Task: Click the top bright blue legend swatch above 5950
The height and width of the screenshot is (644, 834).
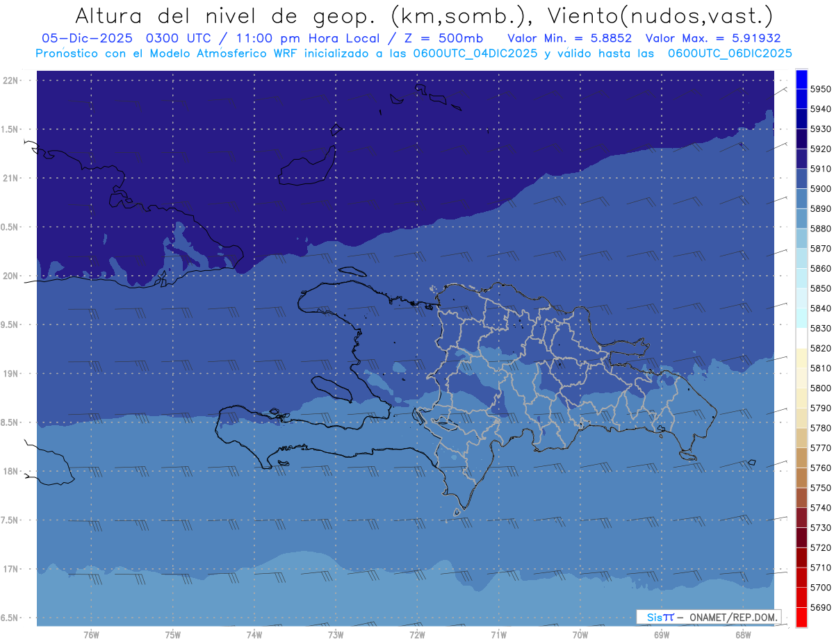Action: pos(801,79)
